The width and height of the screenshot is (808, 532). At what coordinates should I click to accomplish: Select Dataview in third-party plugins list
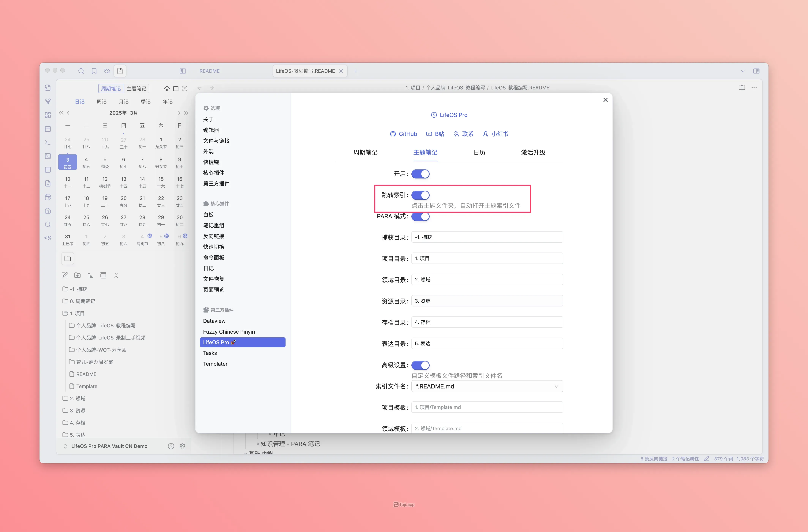tap(214, 321)
